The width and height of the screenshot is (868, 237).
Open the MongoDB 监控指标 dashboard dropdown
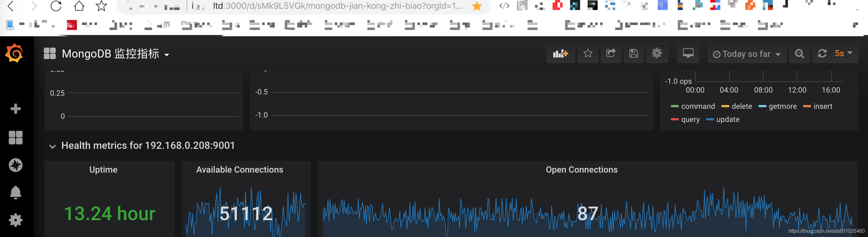tap(115, 53)
